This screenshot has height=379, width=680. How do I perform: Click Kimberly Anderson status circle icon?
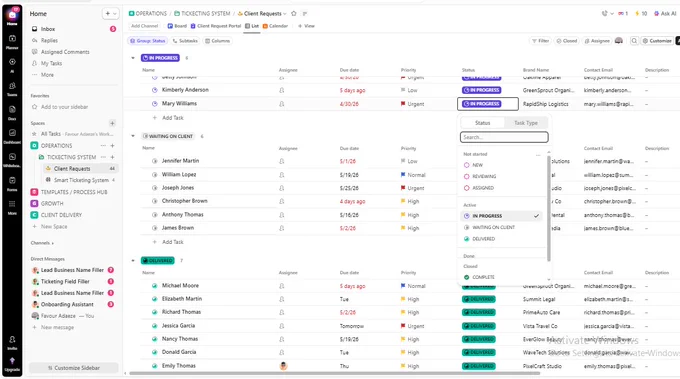click(154, 90)
